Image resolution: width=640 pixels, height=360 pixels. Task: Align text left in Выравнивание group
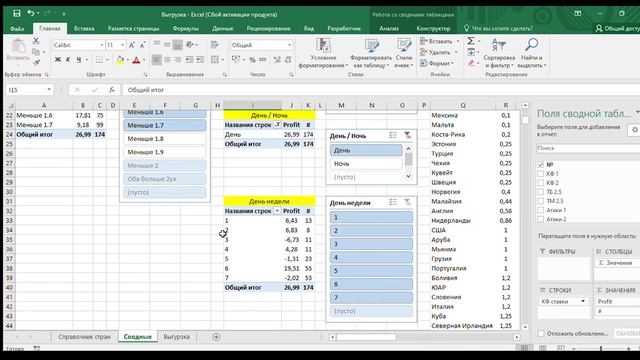(157, 60)
